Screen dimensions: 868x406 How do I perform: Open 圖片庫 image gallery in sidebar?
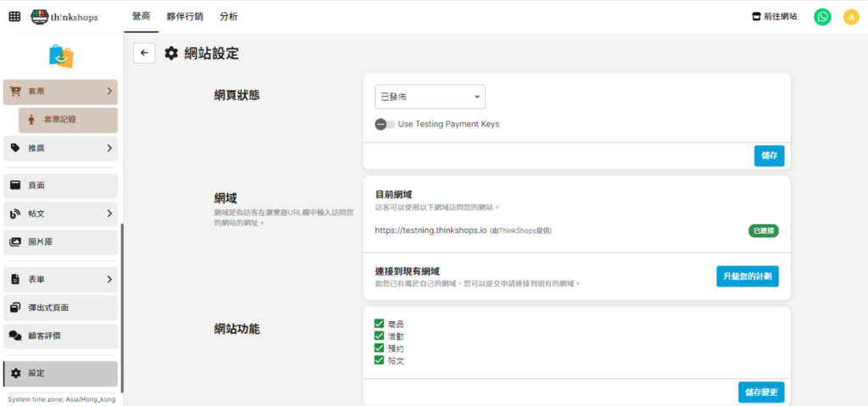(60, 242)
